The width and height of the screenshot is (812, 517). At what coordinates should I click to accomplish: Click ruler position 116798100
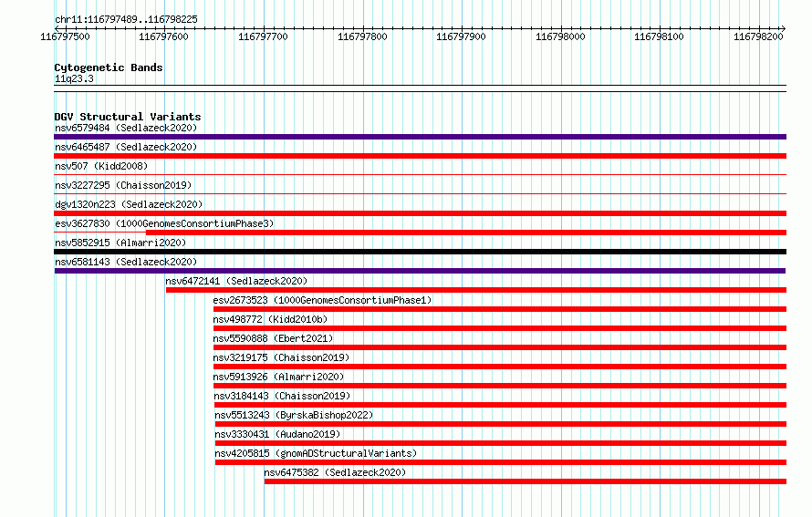(x=660, y=36)
